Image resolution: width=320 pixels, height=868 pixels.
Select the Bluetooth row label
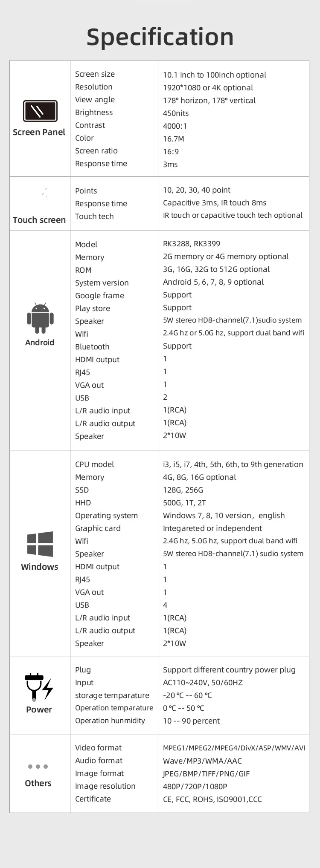pyautogui.click(x=92, y=347)
